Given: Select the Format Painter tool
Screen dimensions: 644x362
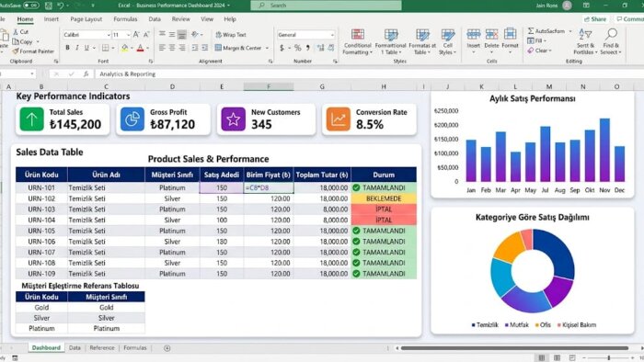Looking at the screenshot, I should tap(33, 51).
